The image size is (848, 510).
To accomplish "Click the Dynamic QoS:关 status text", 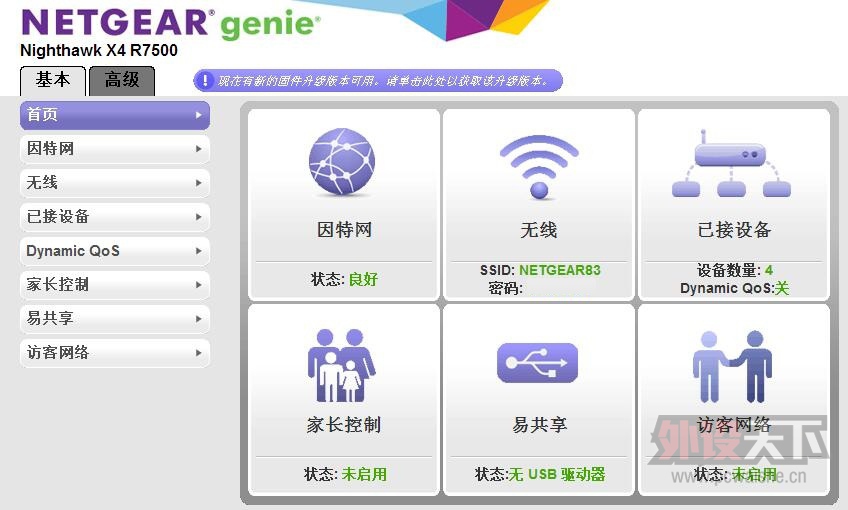I will (x=734, y=288).
